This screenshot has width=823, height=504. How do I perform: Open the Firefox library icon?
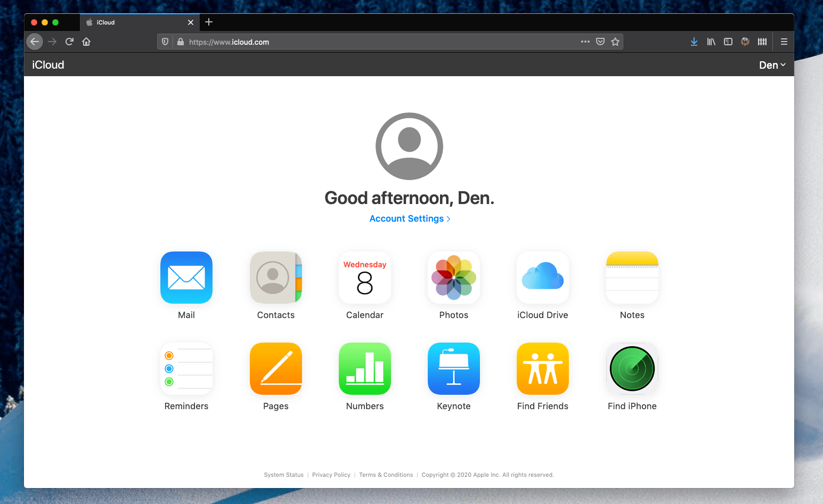pyautogui.click(x=711, y=42)
